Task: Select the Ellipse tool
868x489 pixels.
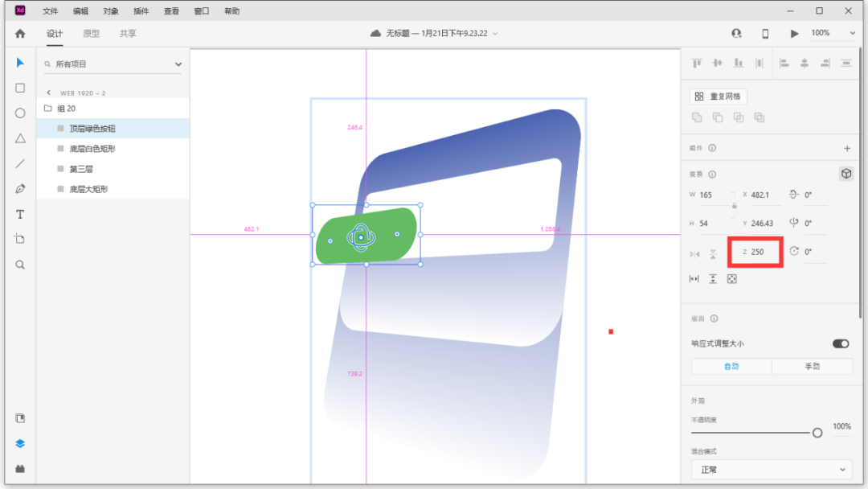Action: 20,113
